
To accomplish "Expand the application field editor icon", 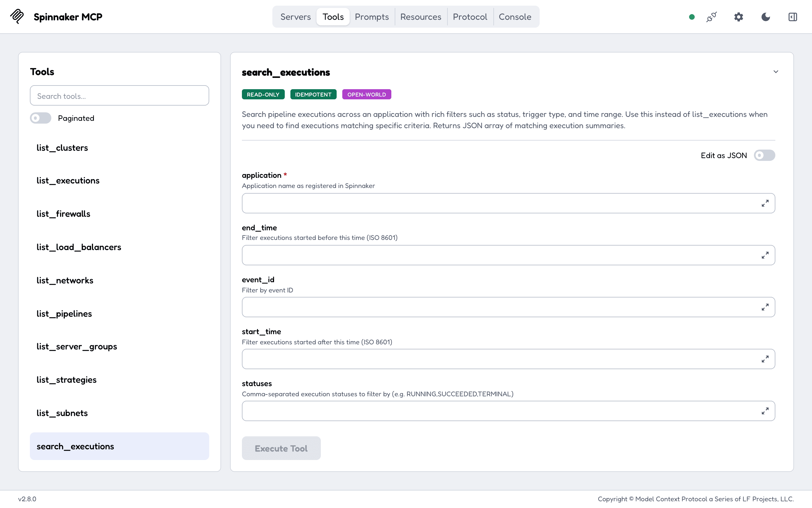I will (x=765, y=203).
